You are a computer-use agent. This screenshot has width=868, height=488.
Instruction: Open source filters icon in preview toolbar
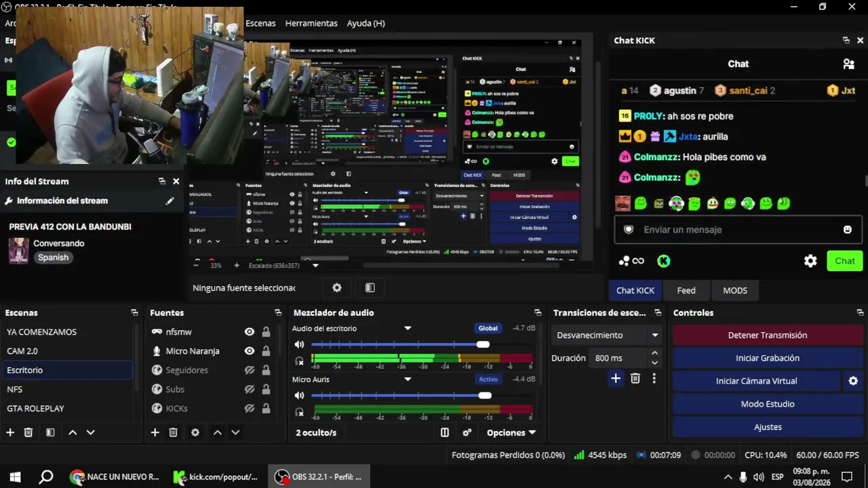pyautogui.click(x=370, y=287)
